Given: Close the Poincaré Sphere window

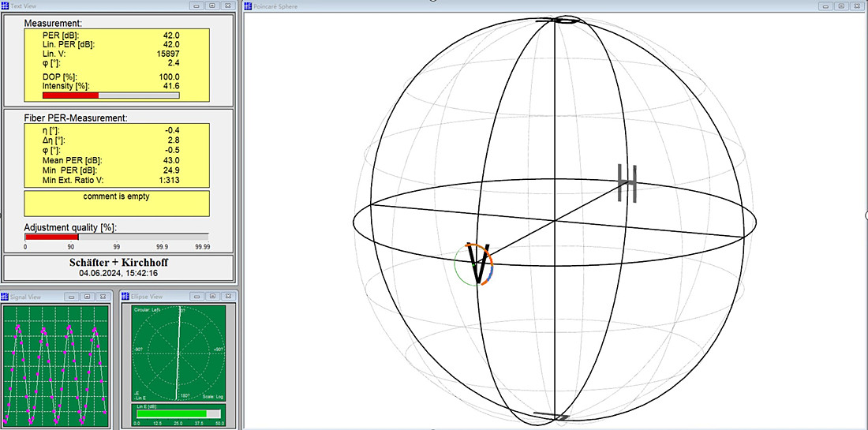Looking at the screenshot, I should click(857, 6).
